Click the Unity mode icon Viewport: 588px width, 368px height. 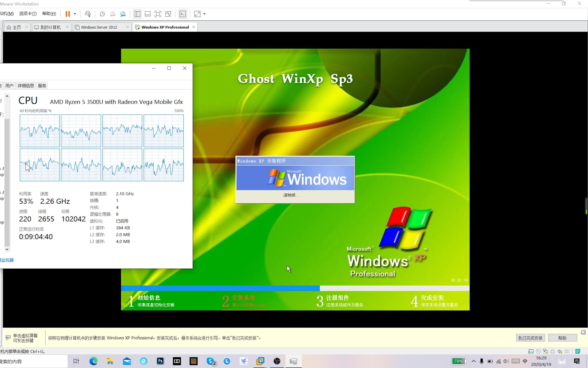coord(168,14)
